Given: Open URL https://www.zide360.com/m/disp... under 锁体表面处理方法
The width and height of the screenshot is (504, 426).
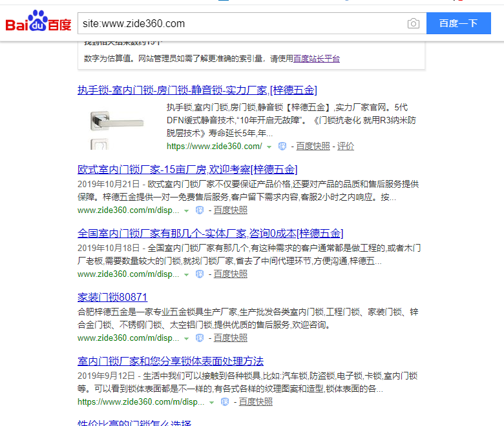Looking at the screenshot, I should [x=141, y=402].
